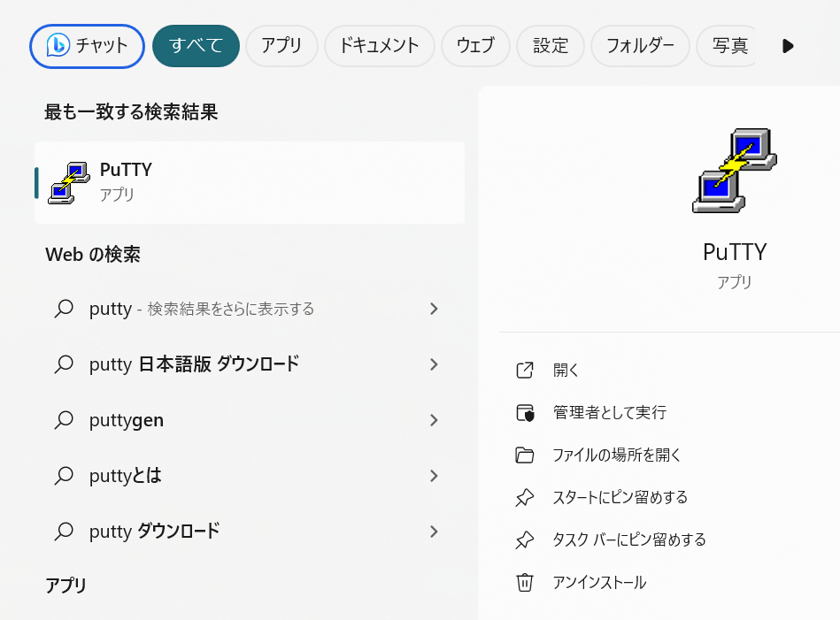Show more filters with the right arrow
840x620 pixels.
tap(788, 46)
